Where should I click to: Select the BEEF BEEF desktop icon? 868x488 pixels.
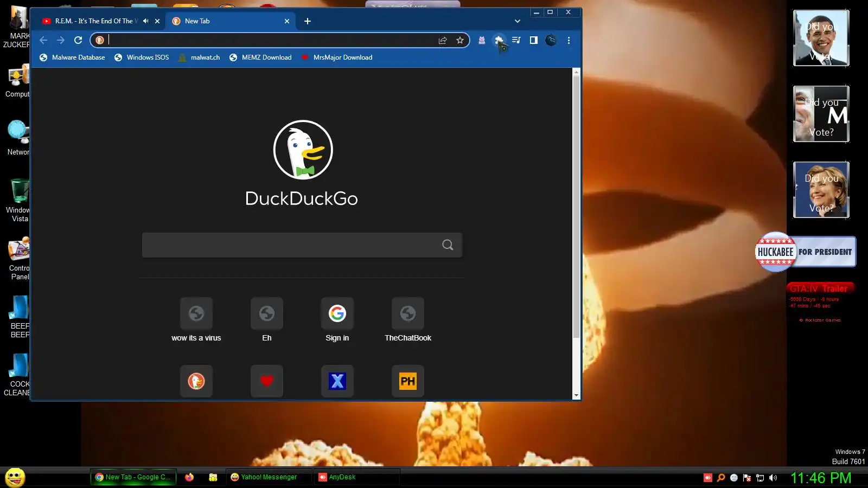pos(19,317)
